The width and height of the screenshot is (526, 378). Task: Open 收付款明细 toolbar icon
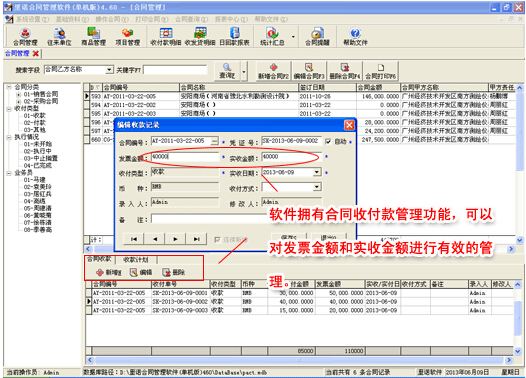click(x=166, y=37)
